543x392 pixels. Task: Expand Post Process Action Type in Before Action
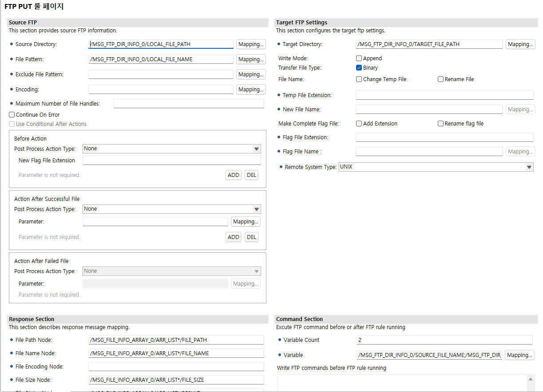[257, 149]
